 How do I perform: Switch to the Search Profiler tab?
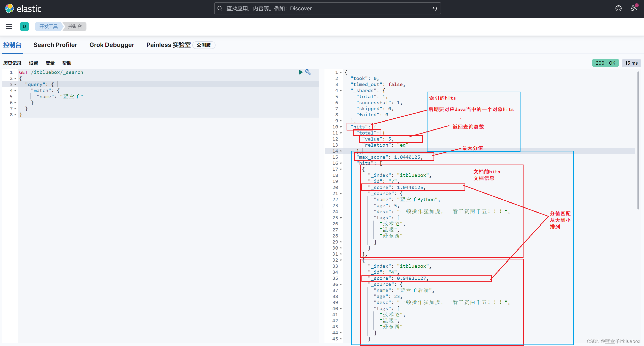pyautogui.click(x=55, y=45)
